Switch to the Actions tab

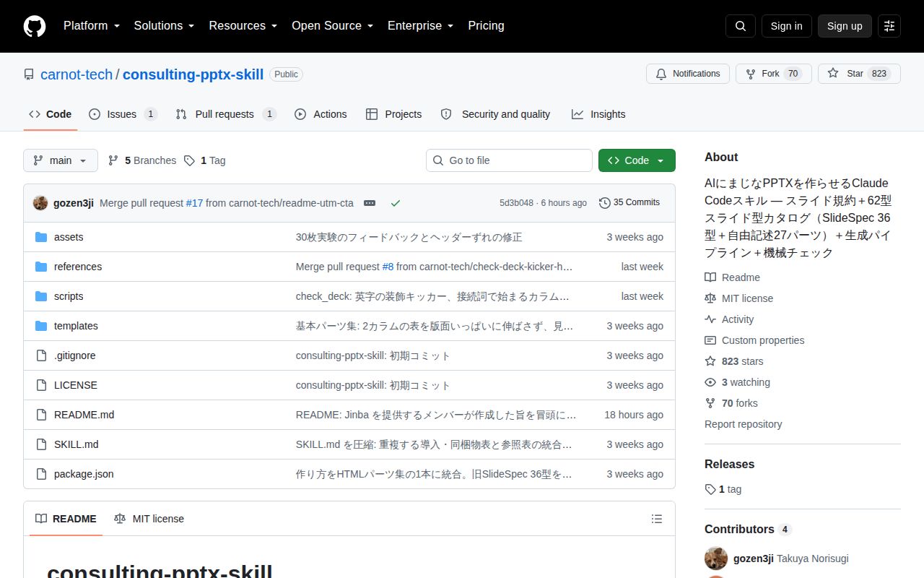pos(321,114)
